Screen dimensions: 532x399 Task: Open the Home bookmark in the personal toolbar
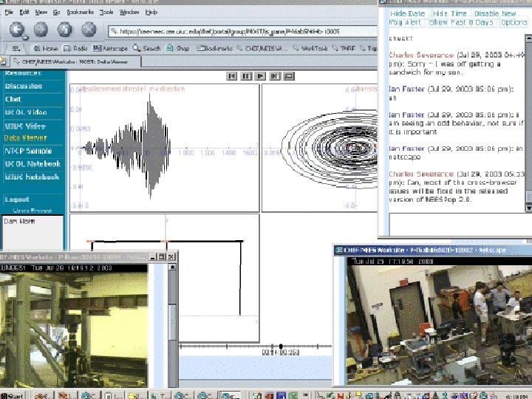47,49
